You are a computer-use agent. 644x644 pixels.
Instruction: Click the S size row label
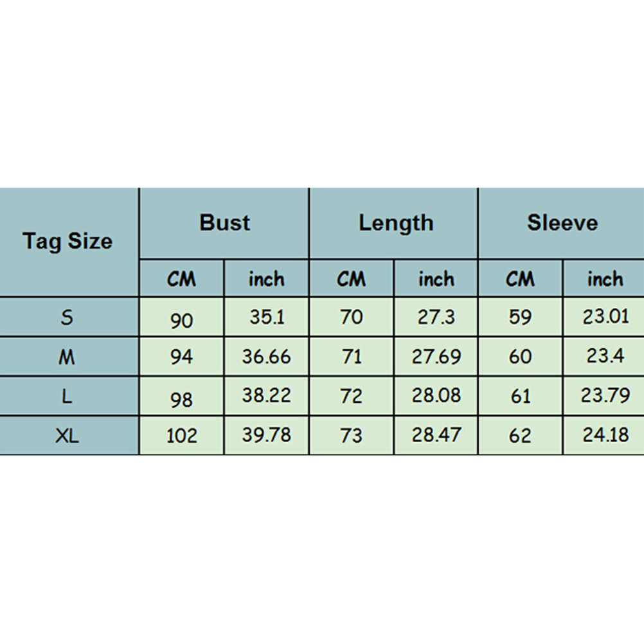67,317
